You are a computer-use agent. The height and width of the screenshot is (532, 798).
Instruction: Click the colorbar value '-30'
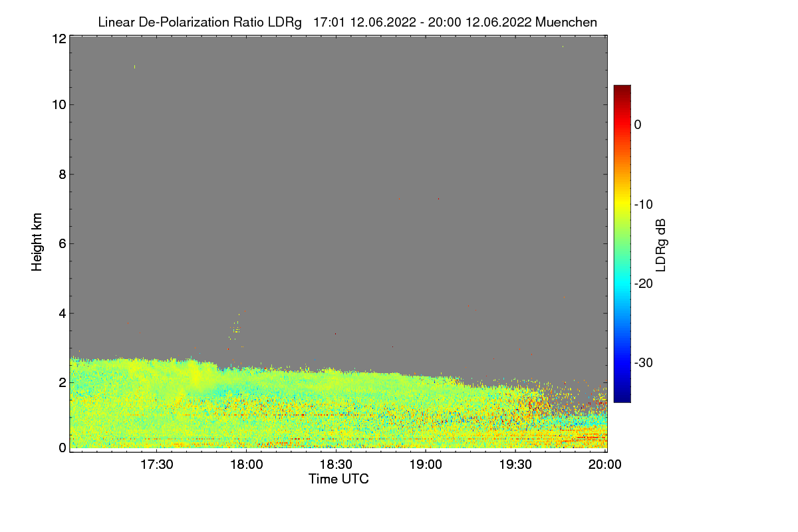point(645,363)
